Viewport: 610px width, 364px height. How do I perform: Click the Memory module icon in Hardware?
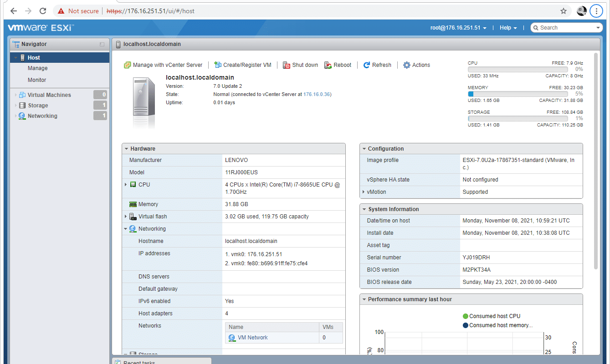tap(133, 204)
